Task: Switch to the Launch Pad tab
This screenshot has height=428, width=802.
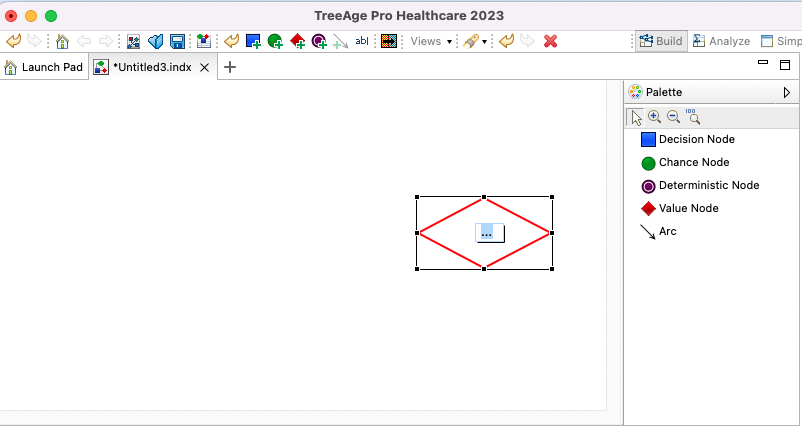Action: (x=44, y=67)
